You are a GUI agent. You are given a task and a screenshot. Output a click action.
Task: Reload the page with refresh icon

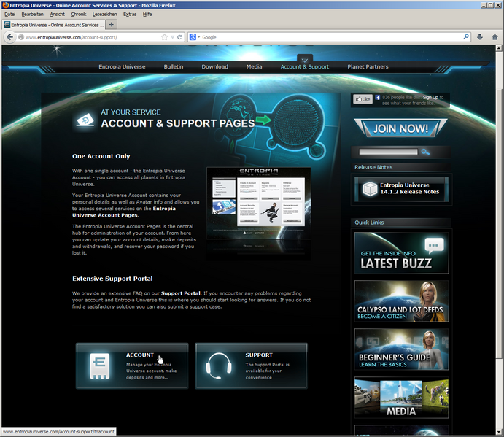[x=179, y=37]
